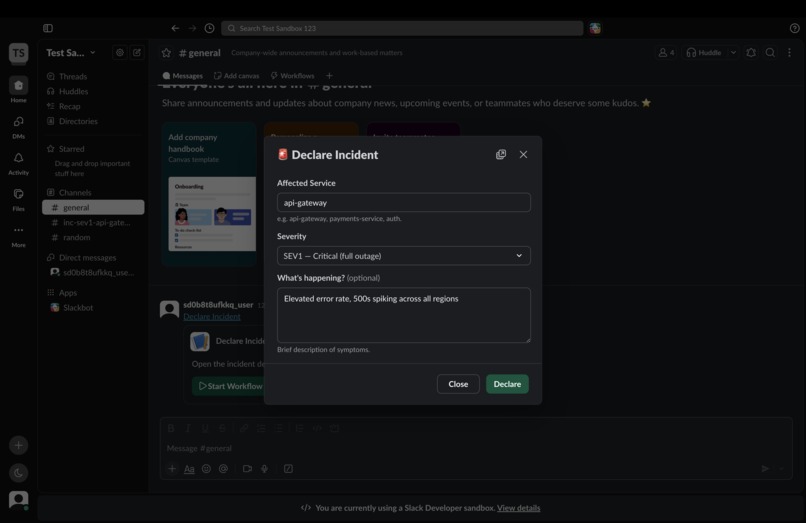This screenshot has width=806, height=523.
Task: Open Files from the left rail
Action: (19, 199)
